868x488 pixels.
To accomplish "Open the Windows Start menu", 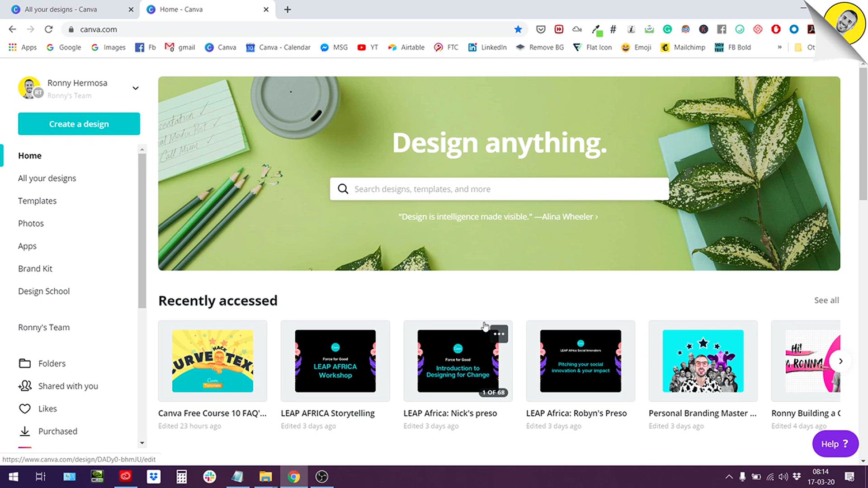I will 14,477.
